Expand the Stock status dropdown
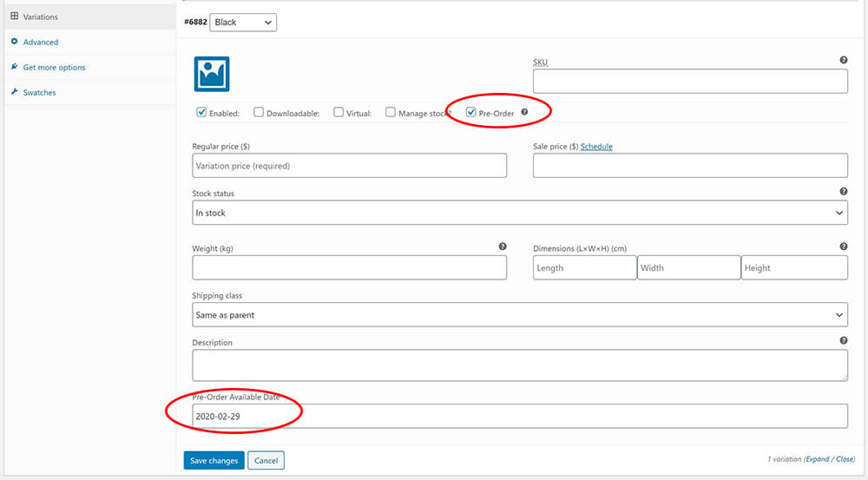This screenshot has height=480, width=868. (519, 213)
